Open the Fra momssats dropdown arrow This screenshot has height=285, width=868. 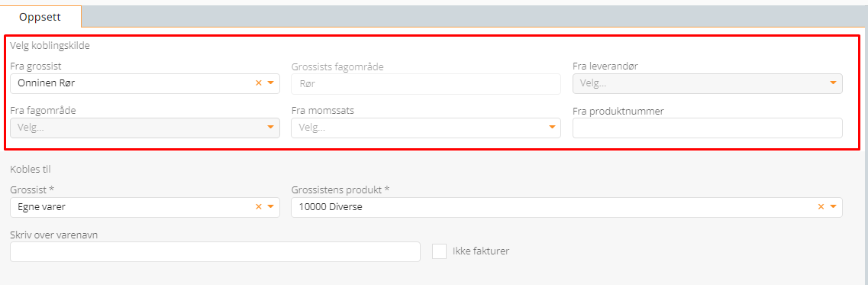coord(552,128)
